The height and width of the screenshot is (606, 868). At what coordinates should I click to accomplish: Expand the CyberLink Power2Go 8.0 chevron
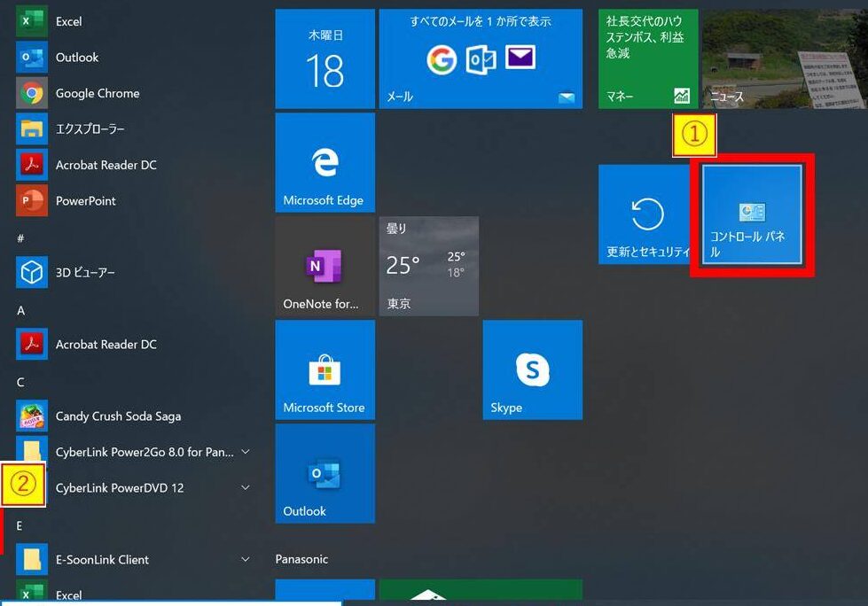coord(246,452)
